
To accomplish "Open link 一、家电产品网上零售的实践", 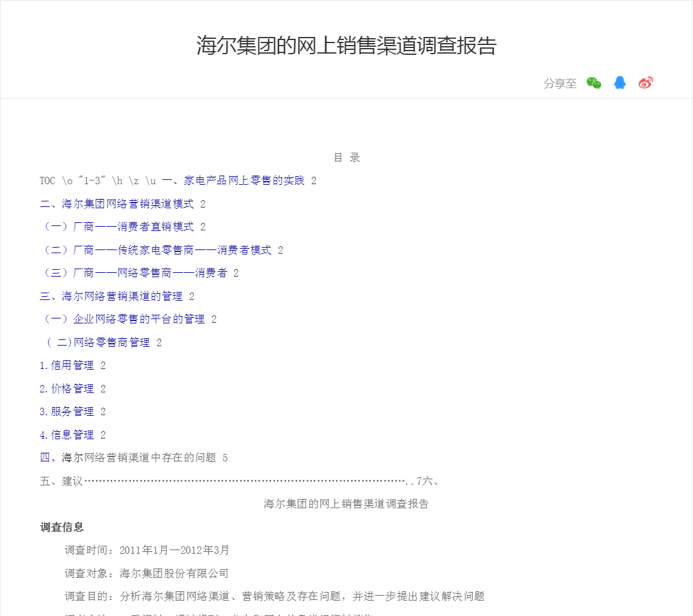I will click(x=233, y=180).
